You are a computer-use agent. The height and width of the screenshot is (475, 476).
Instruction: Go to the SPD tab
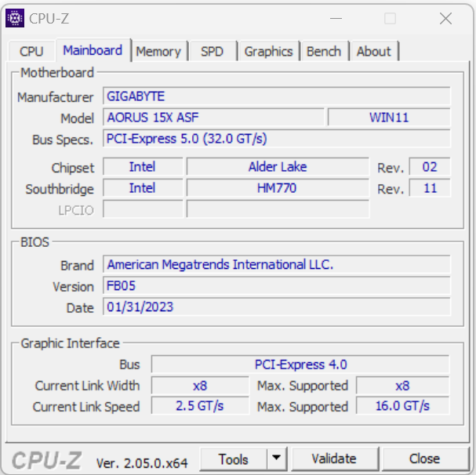[213, 51]
